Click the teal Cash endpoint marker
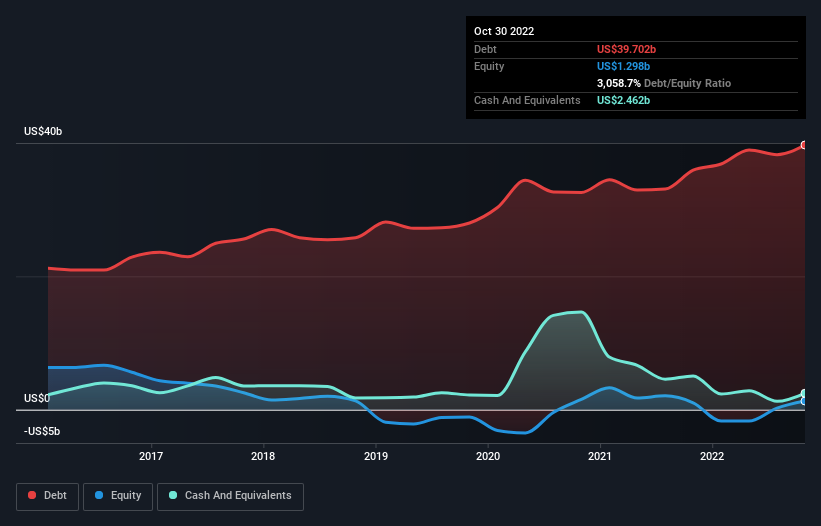Screen dimensions: 821x526 pyautogui.click(x=804, y=394)
